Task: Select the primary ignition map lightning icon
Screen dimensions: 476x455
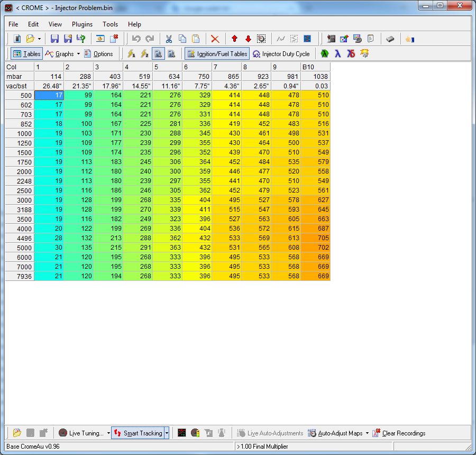Action: [x=131, y=53]
